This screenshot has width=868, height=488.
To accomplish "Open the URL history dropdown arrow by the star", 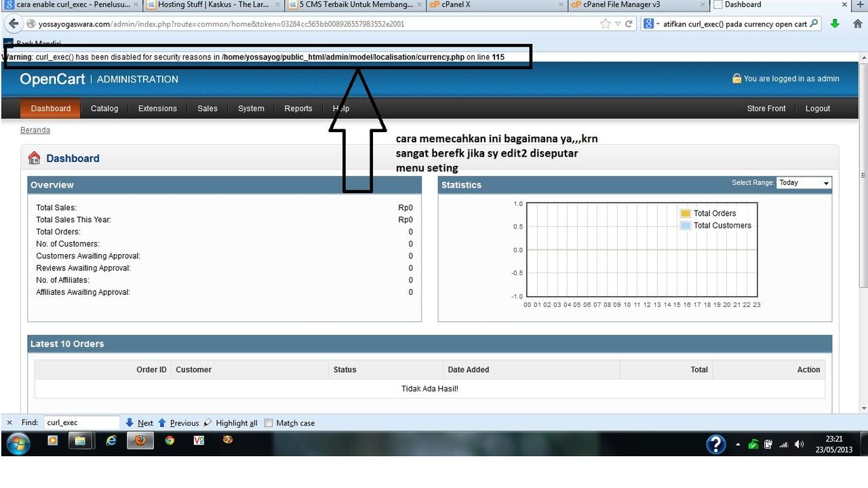I will pyautogui.click(x=617, y=24).
